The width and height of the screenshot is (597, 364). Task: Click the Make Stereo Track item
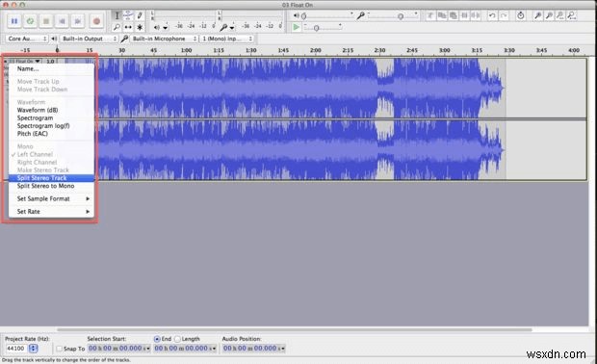click(x=51, y=170)
